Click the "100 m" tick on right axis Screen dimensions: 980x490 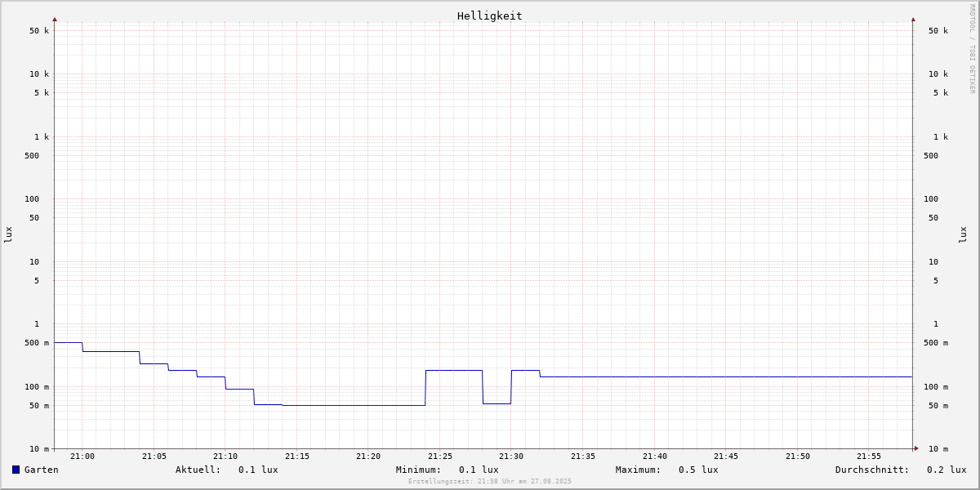click(936, 387)
